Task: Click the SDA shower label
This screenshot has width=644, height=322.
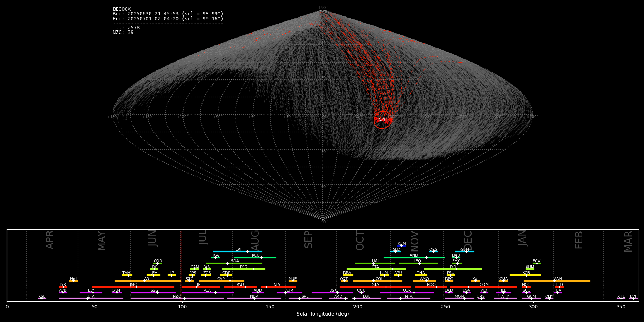Action: coord(235,261)
